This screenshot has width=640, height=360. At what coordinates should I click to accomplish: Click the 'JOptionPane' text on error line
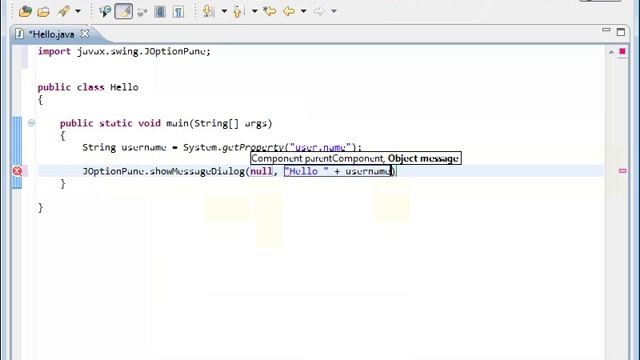(113, 171)
